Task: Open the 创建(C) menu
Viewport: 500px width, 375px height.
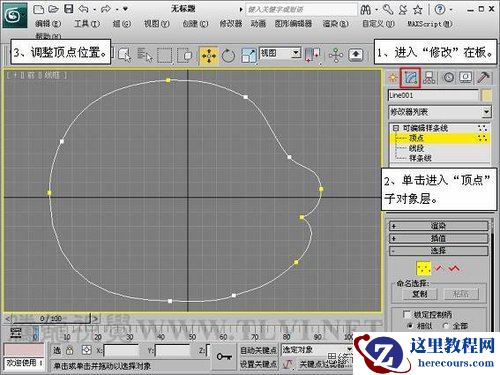Action: click(195, 24)
